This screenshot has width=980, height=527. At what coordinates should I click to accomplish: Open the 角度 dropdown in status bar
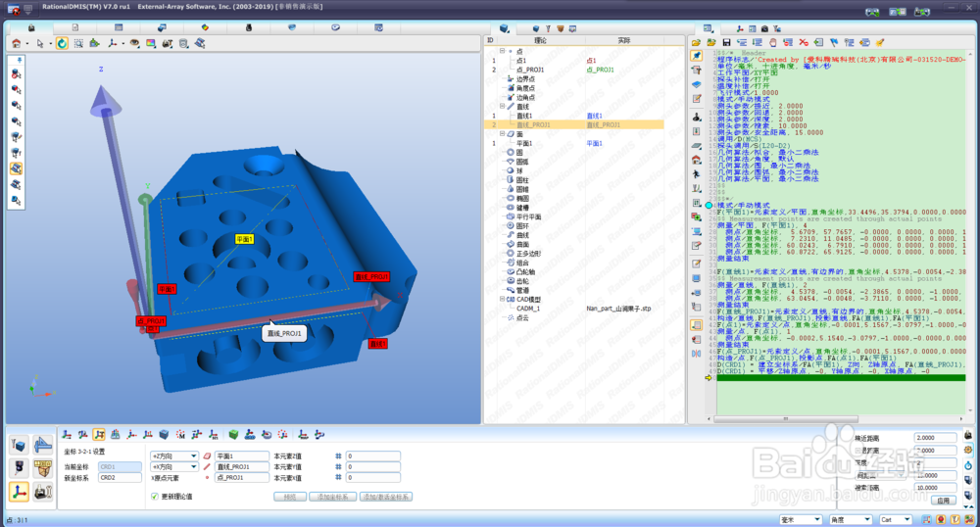850,519
